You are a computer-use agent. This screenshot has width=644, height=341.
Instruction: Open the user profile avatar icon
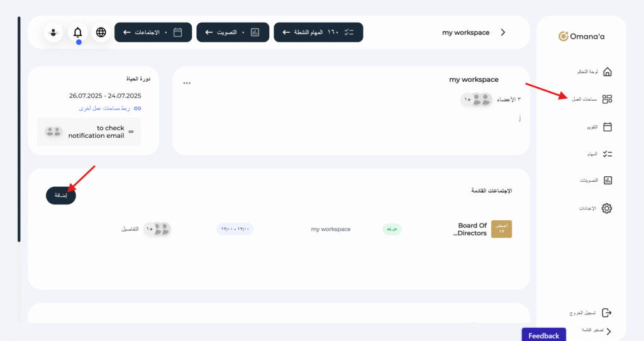[x=53, y=32]
